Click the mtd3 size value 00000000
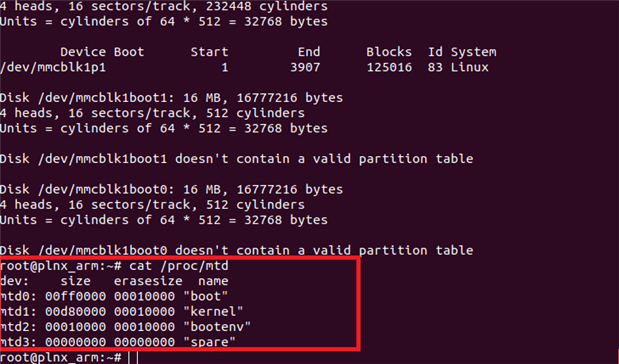 click(75, 342)
